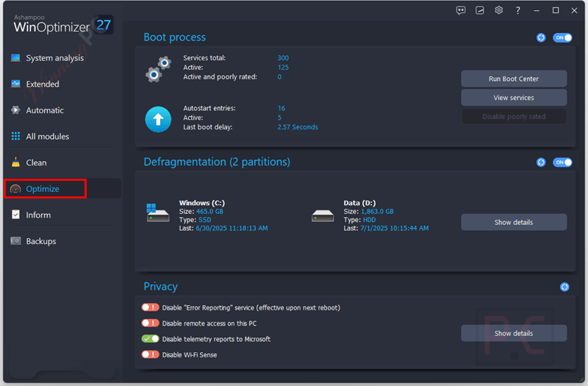Click last boot delay 2.57 Seconds
This screenshot has height=386, width=588.
(298, 126)
